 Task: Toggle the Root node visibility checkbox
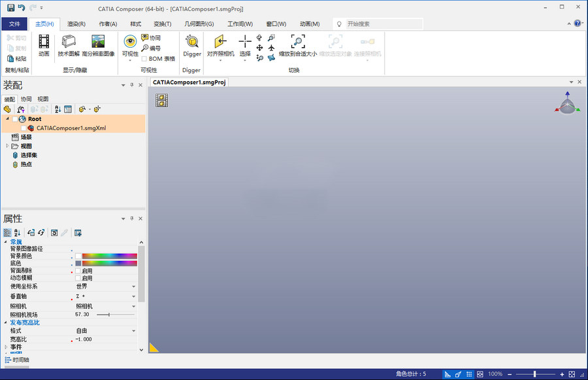[14, 119]
